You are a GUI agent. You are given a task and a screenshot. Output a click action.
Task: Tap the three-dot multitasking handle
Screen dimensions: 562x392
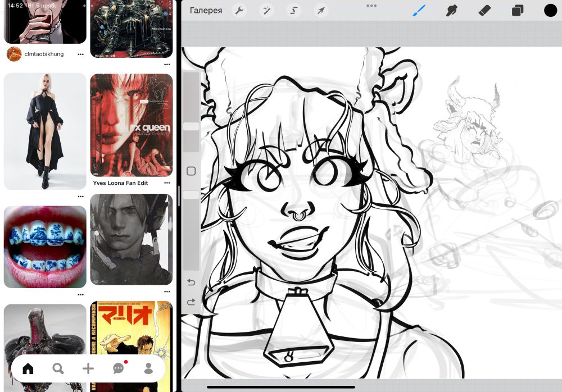click(x=371, y=6)
